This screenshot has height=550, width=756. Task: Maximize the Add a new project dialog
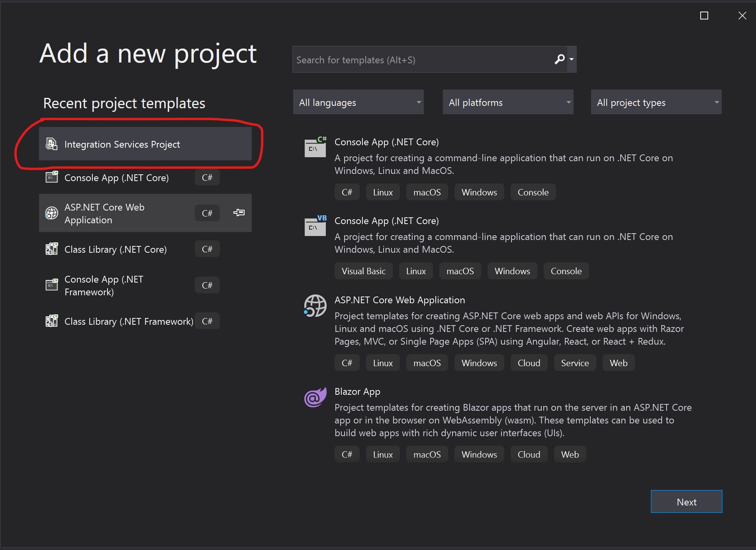[x=704, y=16]
